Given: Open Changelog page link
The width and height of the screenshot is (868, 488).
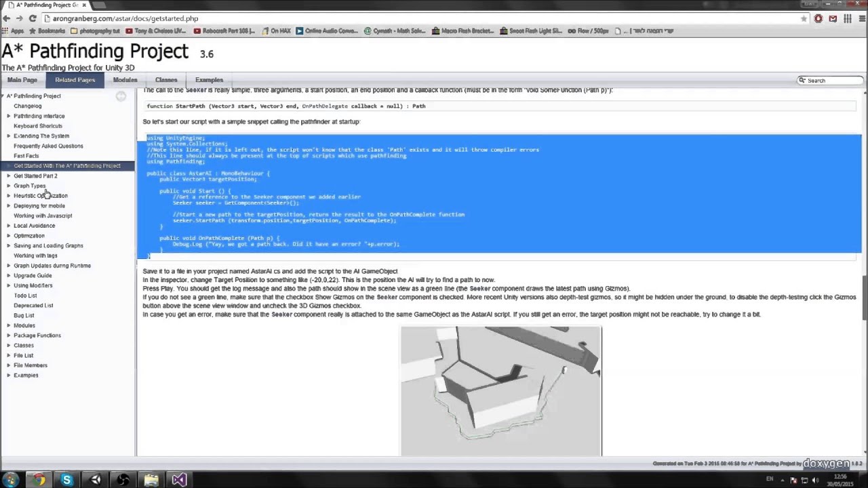Looking at the screenshot, I should click(x=28, y=106).
